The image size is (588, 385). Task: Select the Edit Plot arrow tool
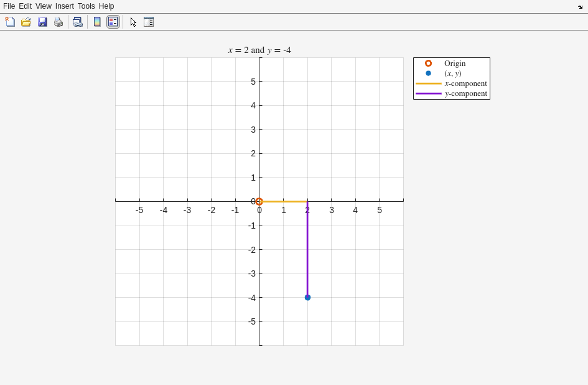(133, 22)
